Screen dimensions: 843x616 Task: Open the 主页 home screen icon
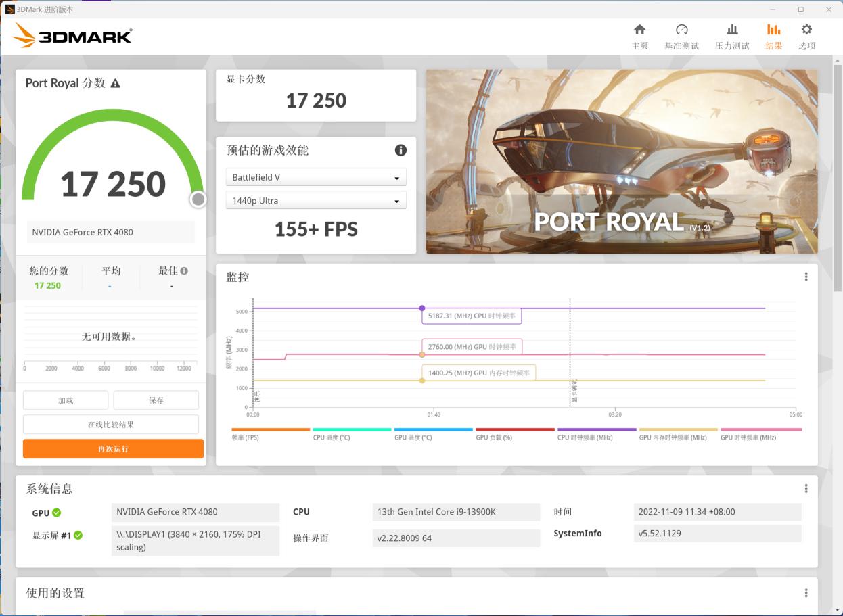[639, 37]
